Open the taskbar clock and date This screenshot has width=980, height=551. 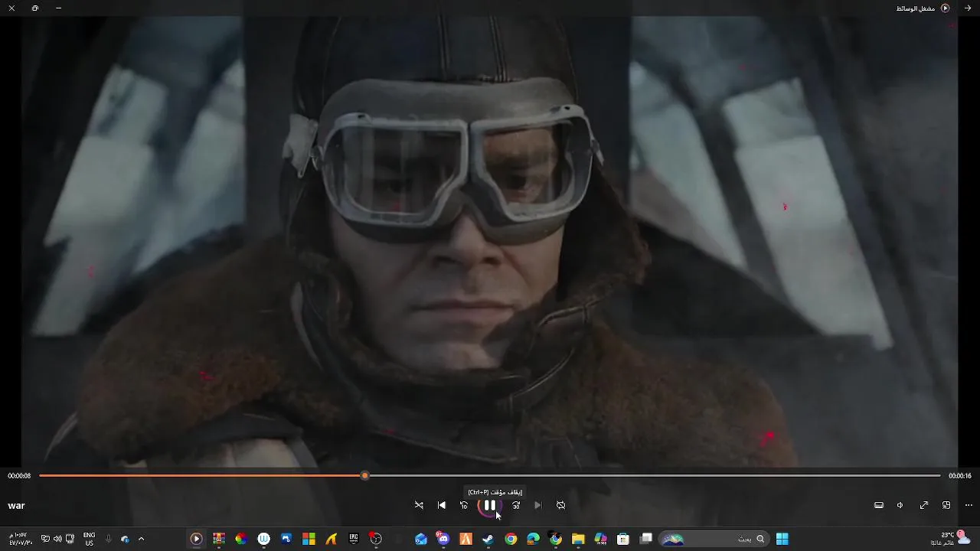(x=21, y=539)
